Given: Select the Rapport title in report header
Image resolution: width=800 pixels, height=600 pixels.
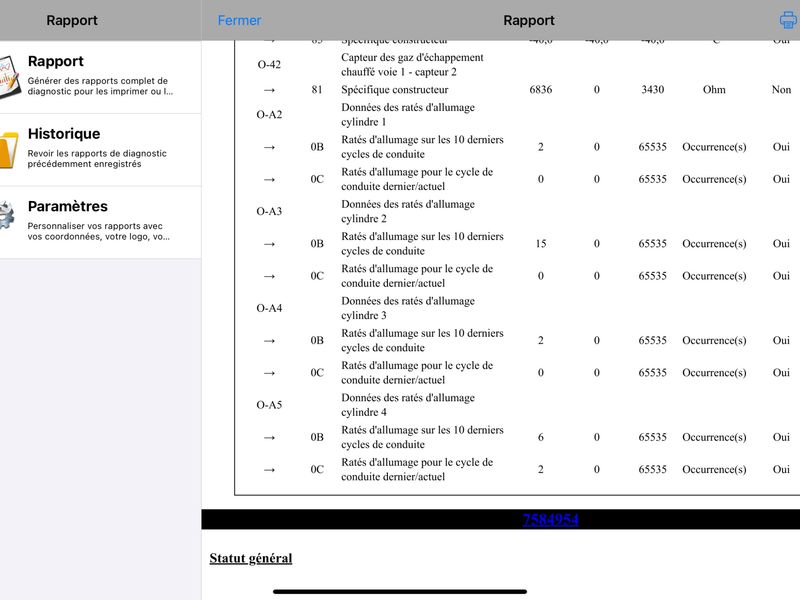Looking at the screenshot, I should (529, 20).
